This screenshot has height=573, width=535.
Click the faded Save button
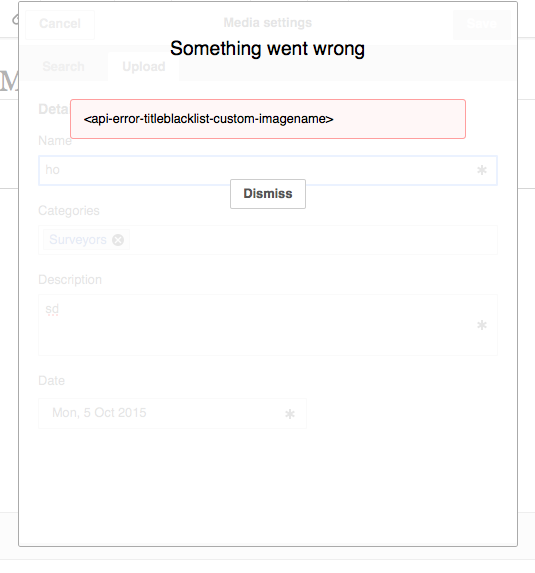coord(482,24)
